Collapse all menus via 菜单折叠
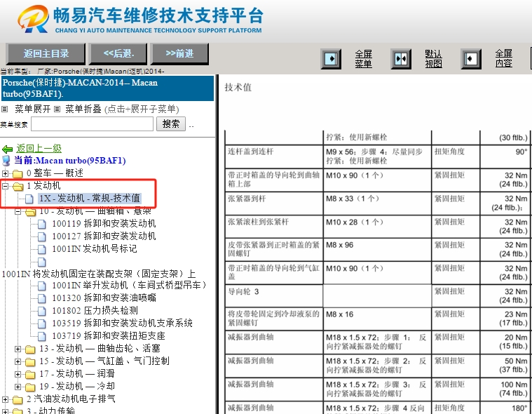Viewport: 532px width, 414px height. point(83,109)
